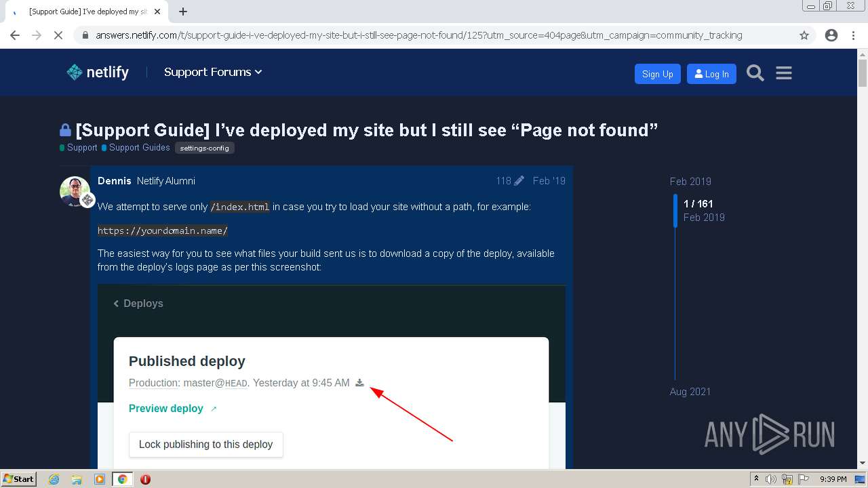Bookmark this page with star icon
Image resolution: width=868 pixels, height=488 pixels.
(x=804, y=35)
